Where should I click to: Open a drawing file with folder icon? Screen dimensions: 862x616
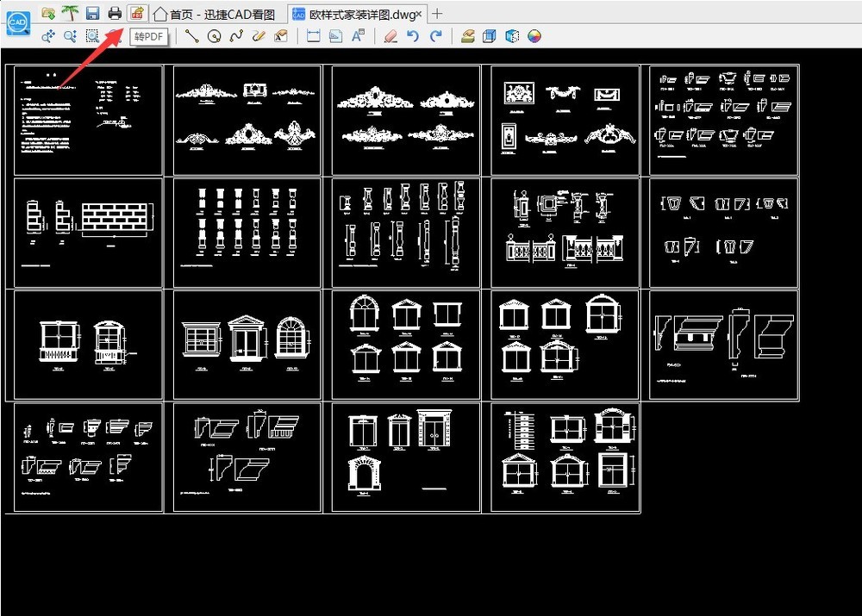click(48, 13)
